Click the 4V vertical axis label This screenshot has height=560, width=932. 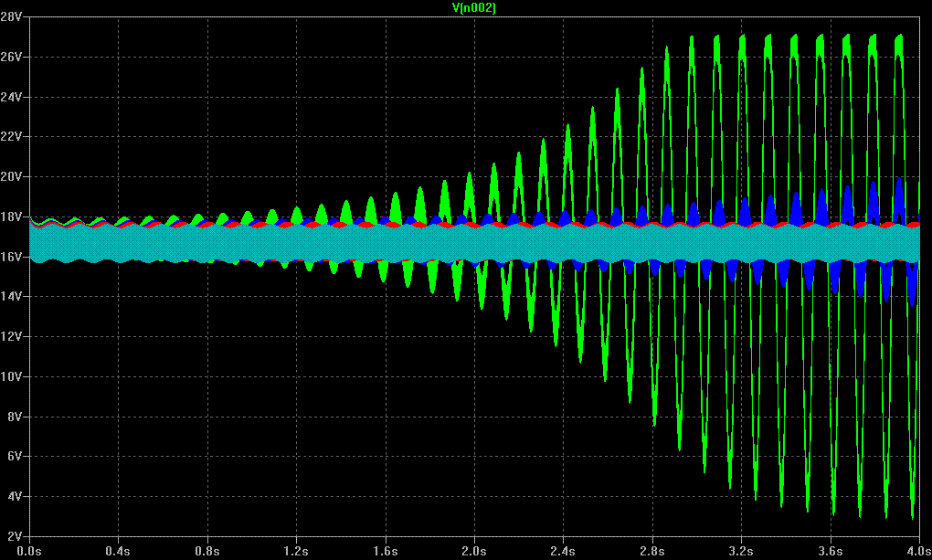point(15,496)
